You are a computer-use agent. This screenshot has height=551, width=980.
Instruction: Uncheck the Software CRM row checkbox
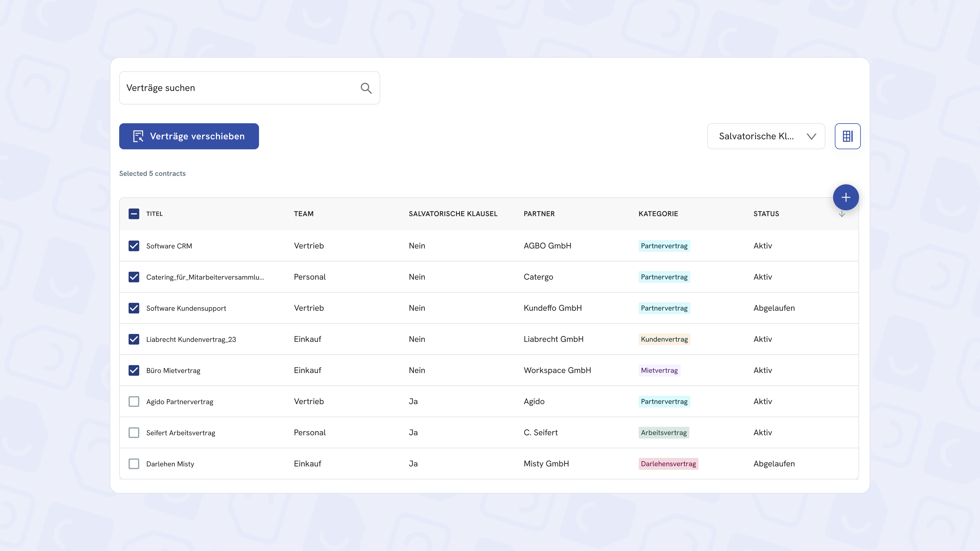(134, 246)
